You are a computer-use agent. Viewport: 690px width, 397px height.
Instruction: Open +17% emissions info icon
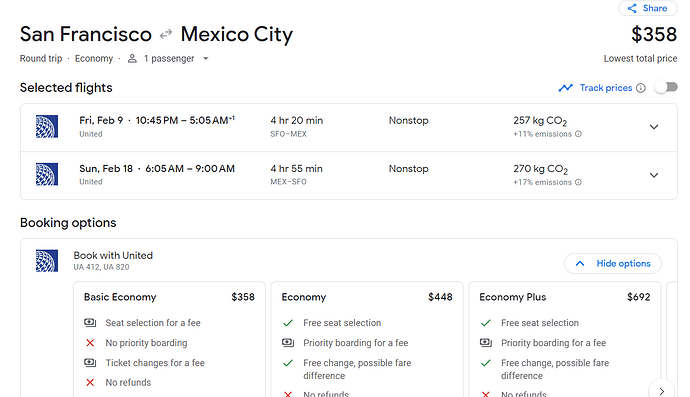[578, 182]
